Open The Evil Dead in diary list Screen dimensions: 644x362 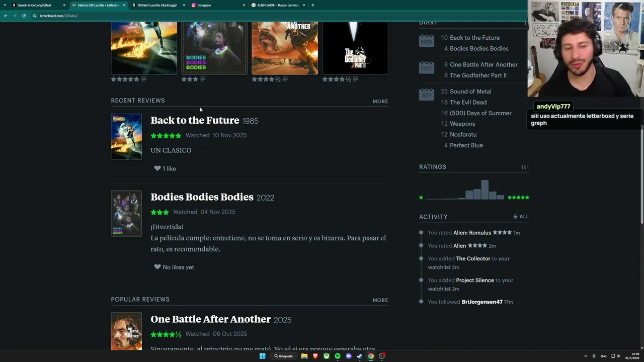[x=468, y=102]
